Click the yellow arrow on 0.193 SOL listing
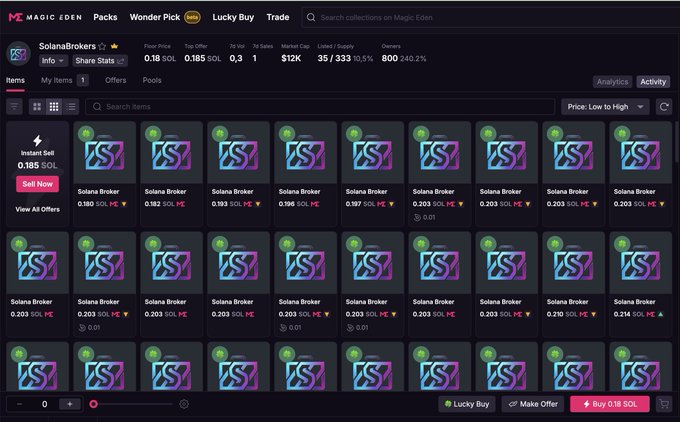 pyautogui.click(x=258, y=204)
